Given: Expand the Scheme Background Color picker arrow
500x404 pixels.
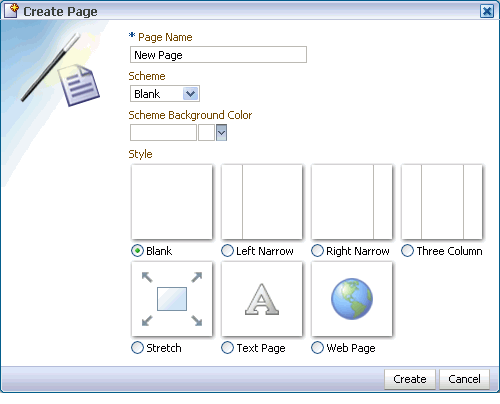Looking at the screenshot, I should tap(222, 133).
